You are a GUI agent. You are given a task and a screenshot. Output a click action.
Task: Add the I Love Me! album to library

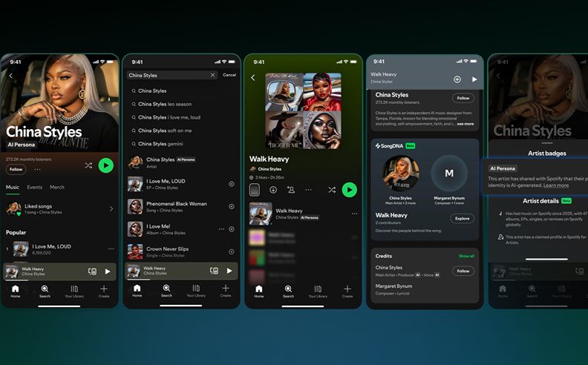click(232, 229)
